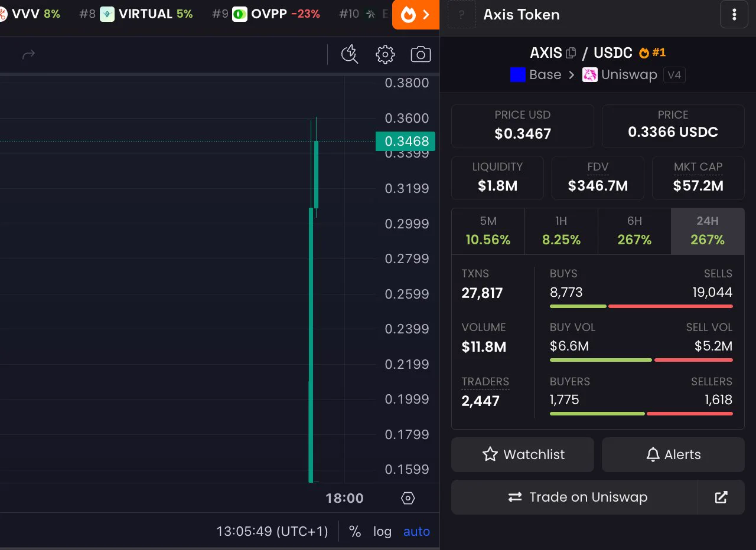Click the LIQUIDITY $1.8M box
Viewport: 756px width, 550px height.
tap(497, 178)
